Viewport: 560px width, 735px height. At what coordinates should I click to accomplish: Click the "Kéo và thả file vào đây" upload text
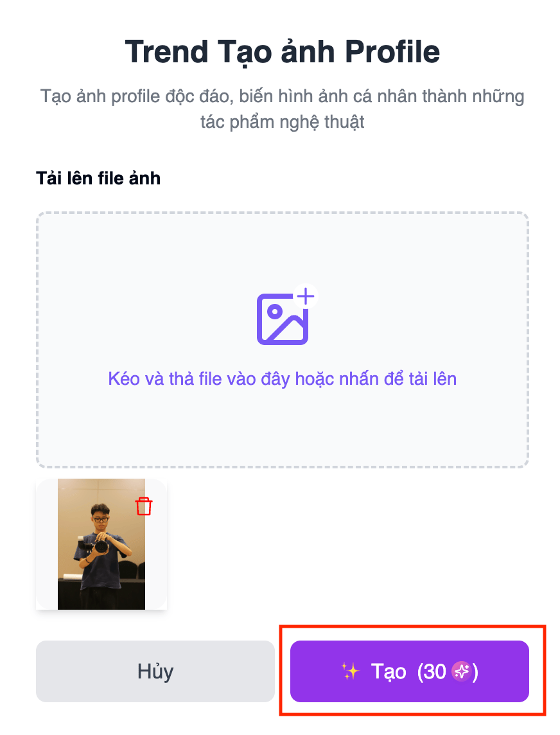(x=282, y=379)
